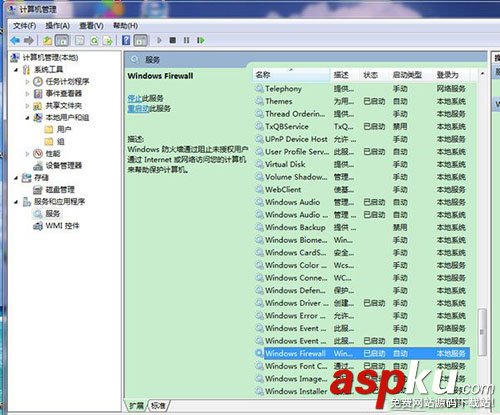Open the 组 folder
The width and height of the screenshot is (500, 415).
[60, 142]
